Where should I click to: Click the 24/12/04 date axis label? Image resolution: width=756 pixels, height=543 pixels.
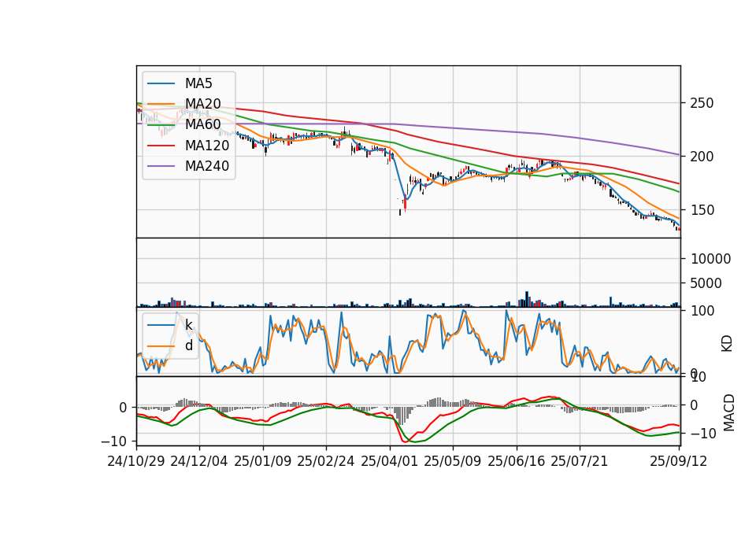click(199, 461)
